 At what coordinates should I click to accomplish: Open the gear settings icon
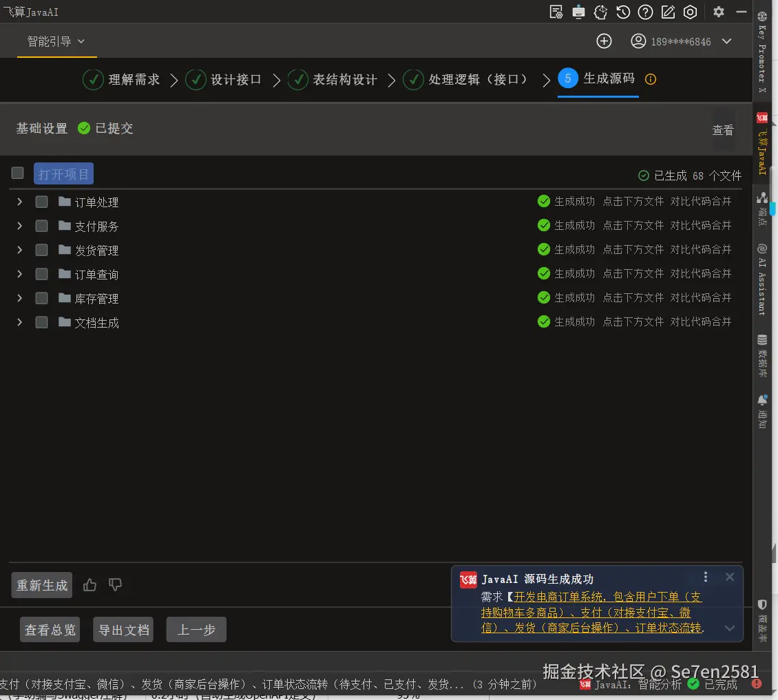click(x=719, y=12)
